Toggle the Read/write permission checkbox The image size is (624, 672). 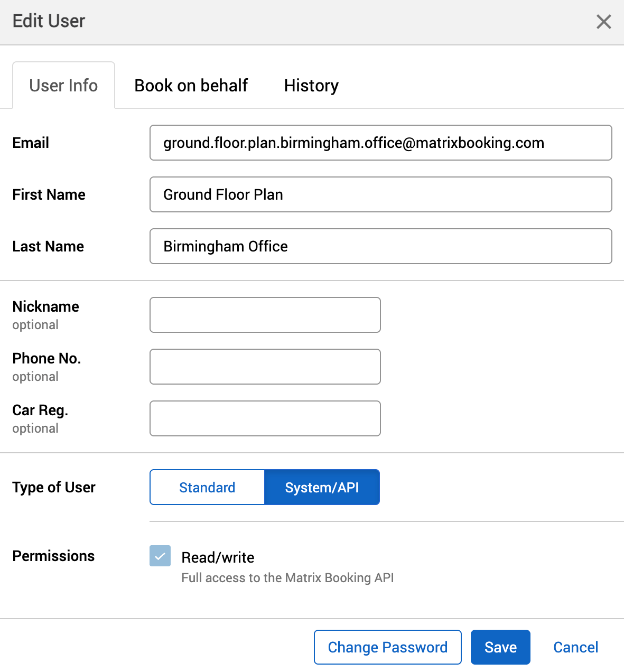click(160, 556)
